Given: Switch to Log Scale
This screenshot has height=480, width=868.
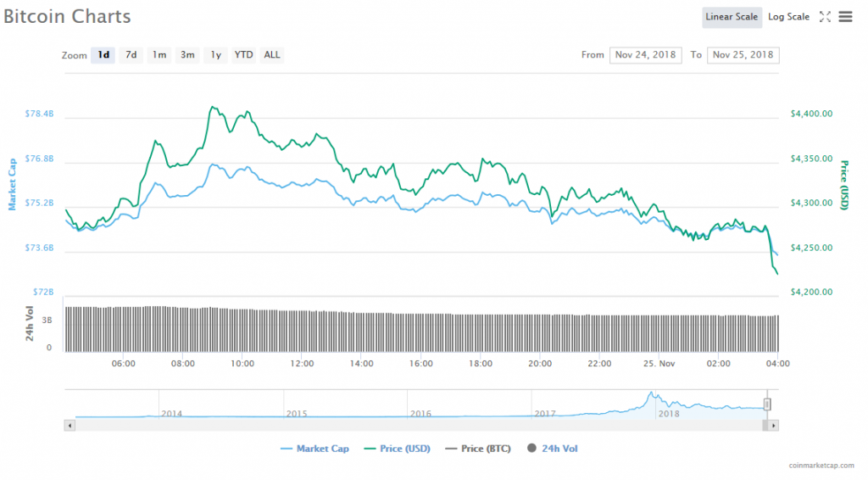Looking at the screenshot, I should (x=788, y=17).
